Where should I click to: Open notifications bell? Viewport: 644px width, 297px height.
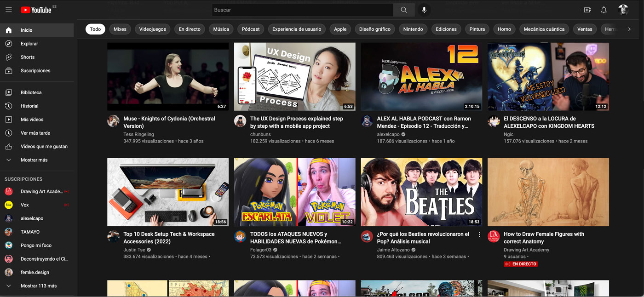(x=604, y=10)
